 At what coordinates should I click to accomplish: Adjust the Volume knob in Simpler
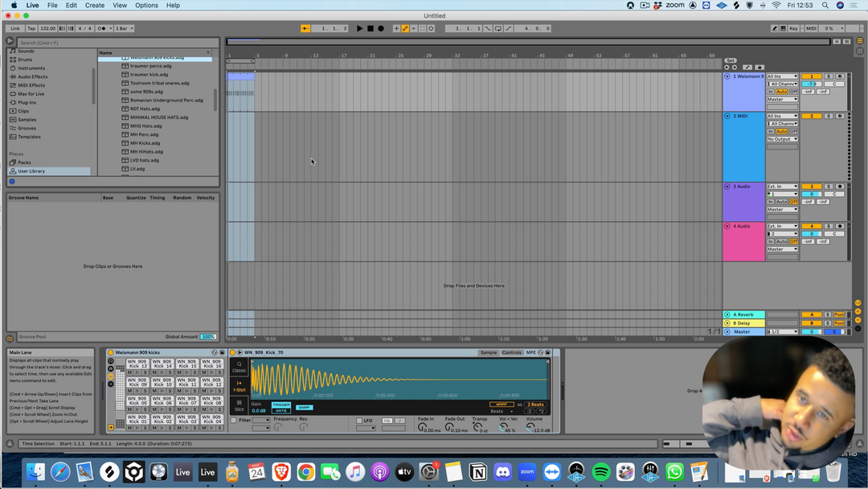(534, 429)
